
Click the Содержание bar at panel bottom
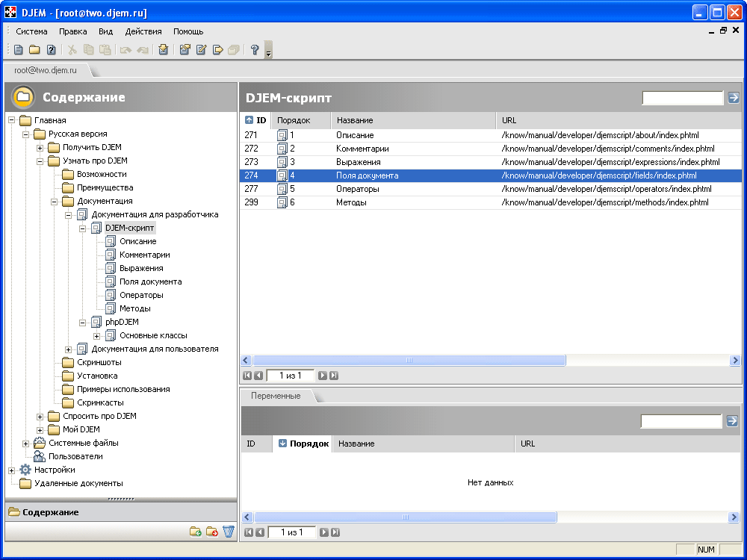(121, 512)
